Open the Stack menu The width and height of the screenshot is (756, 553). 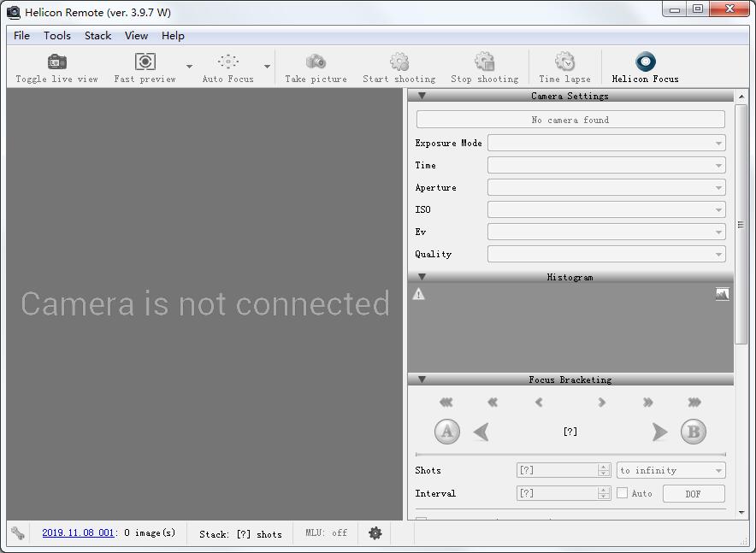tap(97, 36)
